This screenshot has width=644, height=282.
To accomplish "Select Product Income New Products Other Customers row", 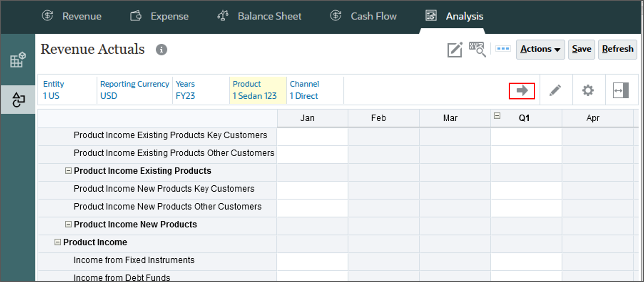I will 157,208.
